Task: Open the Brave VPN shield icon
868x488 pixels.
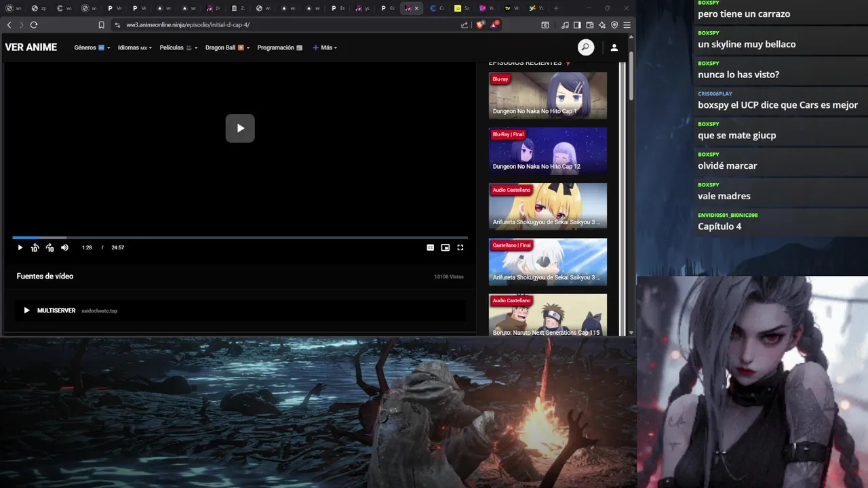Action: point(614,25)
